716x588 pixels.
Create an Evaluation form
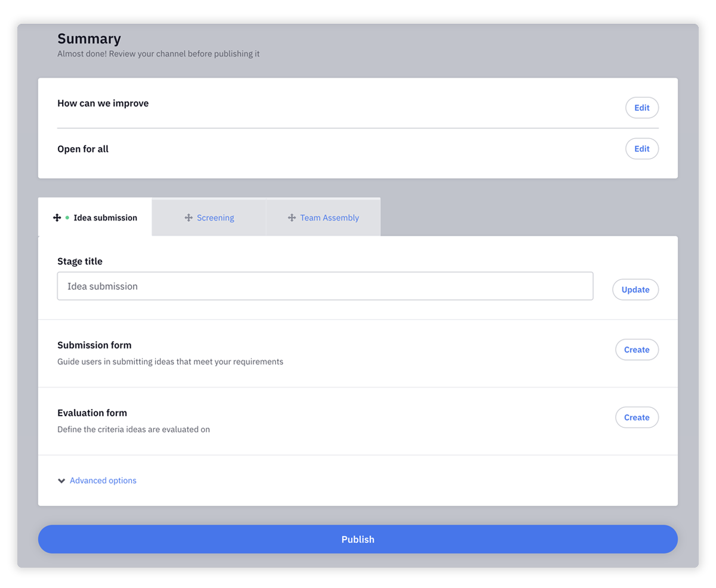[637, 417]
